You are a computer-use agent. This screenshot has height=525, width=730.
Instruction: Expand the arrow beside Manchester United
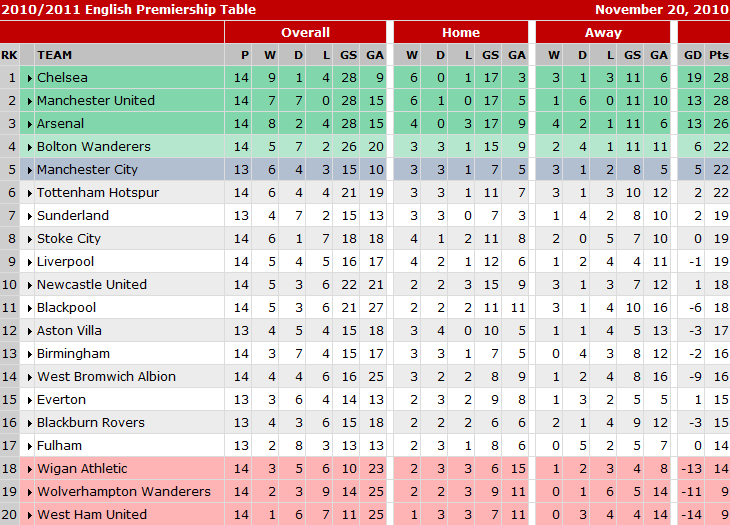[29, 101]
